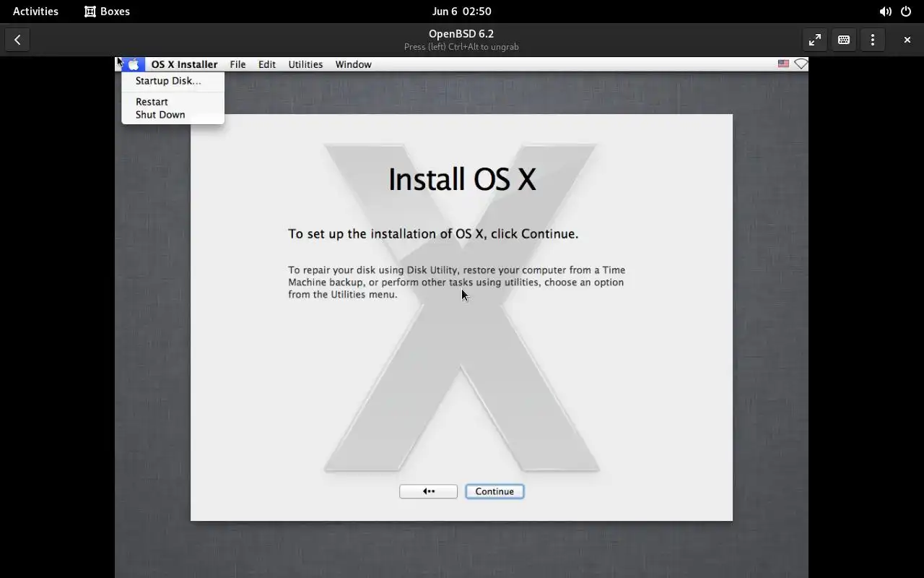The height and width of the screenshot is (578, 924).
Task: Open the clock showing Jun 6 02:50
Action: pyautogui.click(x=462, y=12)
